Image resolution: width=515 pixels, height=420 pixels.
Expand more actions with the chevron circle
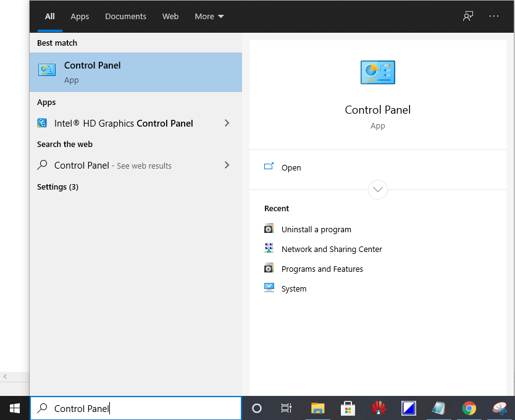378,190
